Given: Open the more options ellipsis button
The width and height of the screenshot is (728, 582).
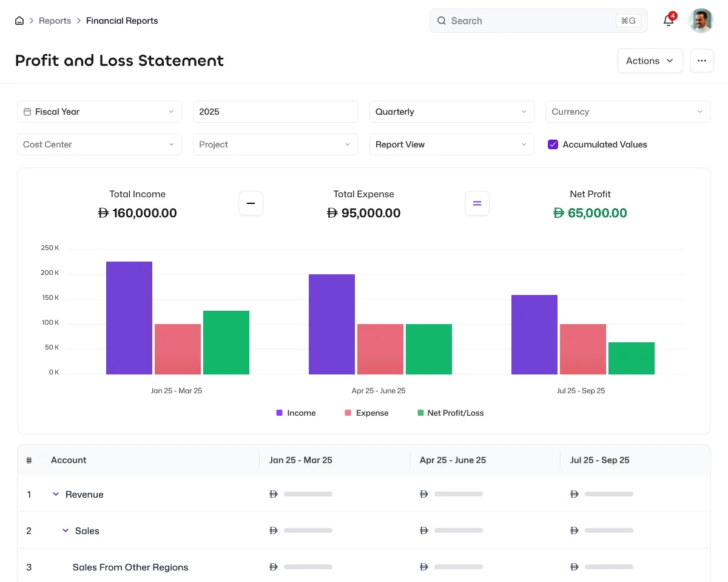Looking at the screenshot, I should tap(702, 61).
